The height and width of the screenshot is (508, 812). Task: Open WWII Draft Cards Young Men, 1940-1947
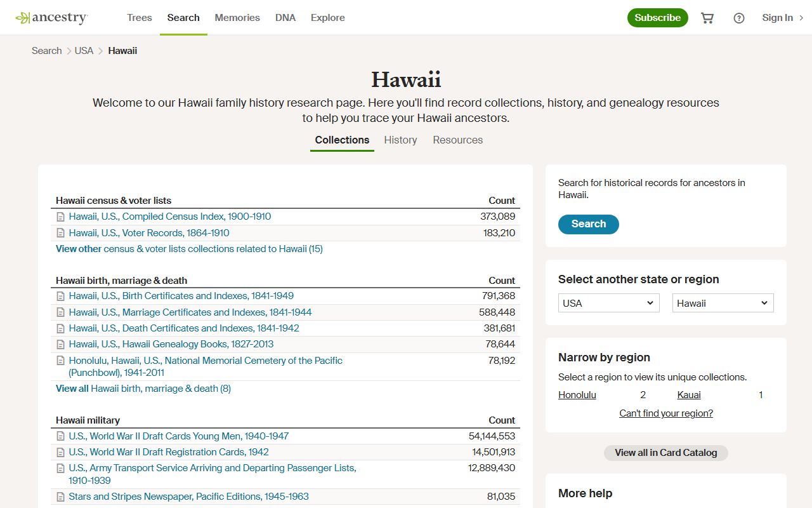click(x=179, y=436)
